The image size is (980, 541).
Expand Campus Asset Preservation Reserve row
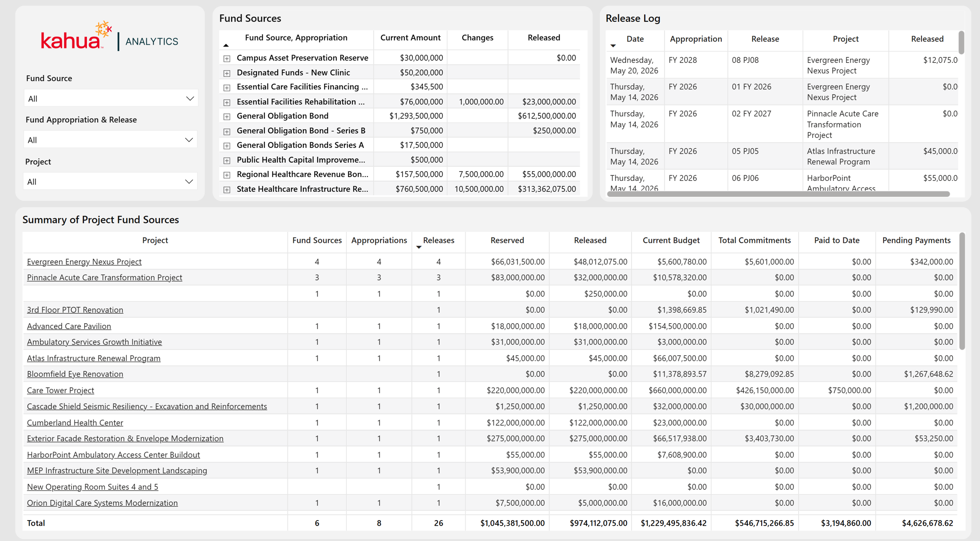pyautogui.click(x=227, y=58)
